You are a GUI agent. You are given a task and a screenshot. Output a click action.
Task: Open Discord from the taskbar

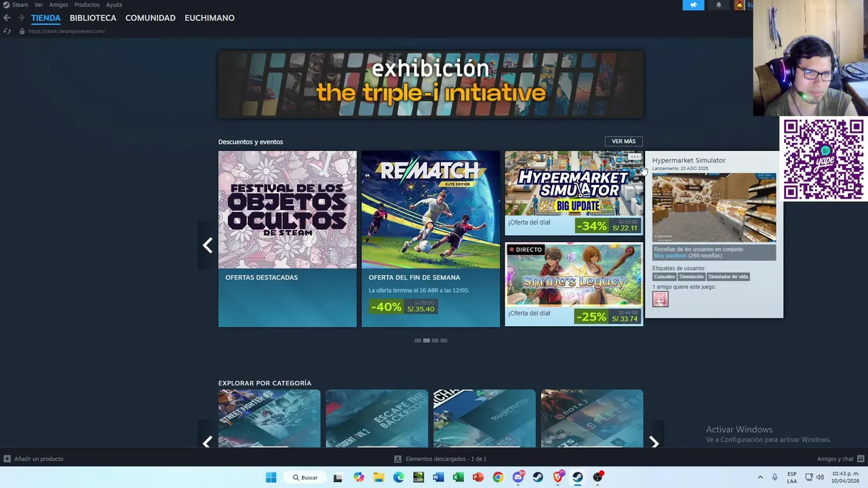tap(518, 477)
